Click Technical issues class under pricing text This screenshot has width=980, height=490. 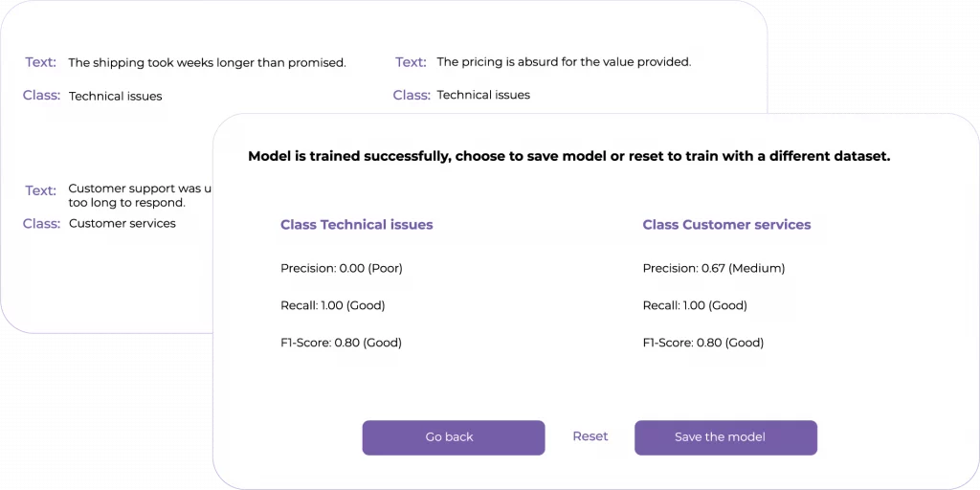(482, 96)
